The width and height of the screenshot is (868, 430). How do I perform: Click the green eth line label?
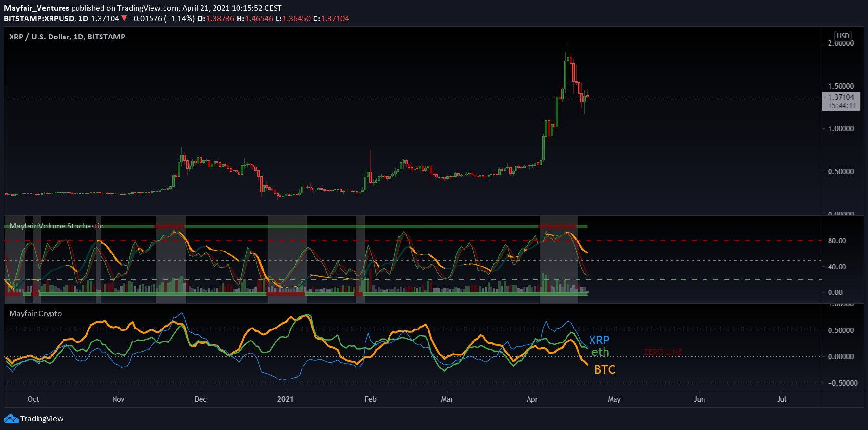pos(600,352)
